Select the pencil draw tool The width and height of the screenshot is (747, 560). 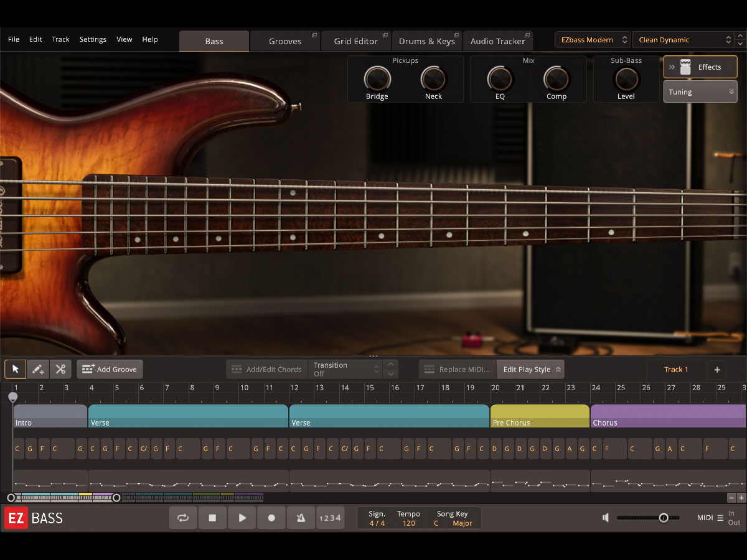(x=38, y=369)
